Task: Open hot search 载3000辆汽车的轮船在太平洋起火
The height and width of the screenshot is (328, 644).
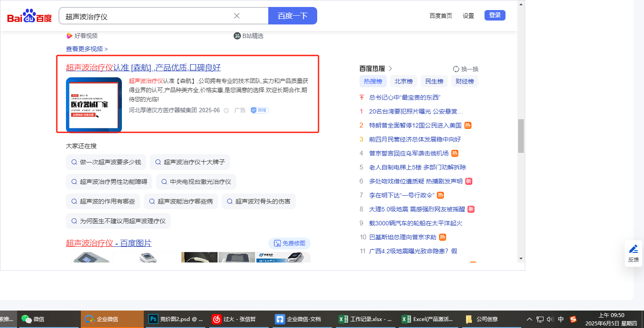Action: [416, 223]
